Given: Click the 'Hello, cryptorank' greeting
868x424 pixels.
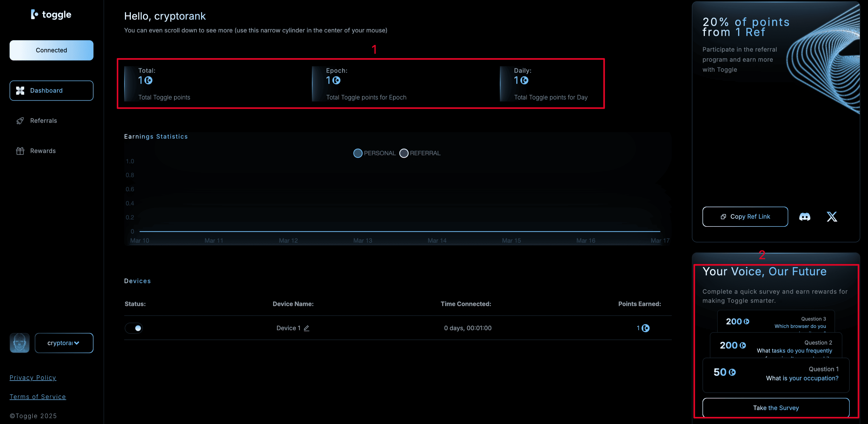Looking at the screenshot, I should pos(165,16).
